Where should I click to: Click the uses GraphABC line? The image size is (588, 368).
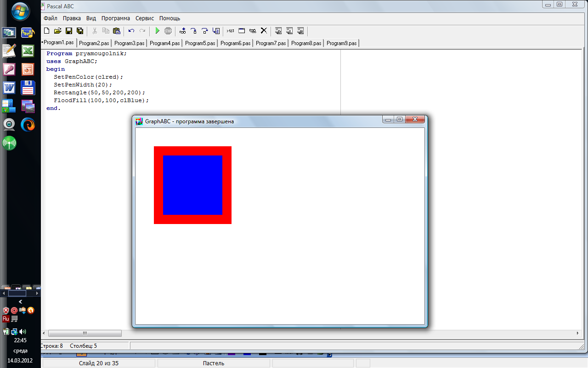click(72, 61)
